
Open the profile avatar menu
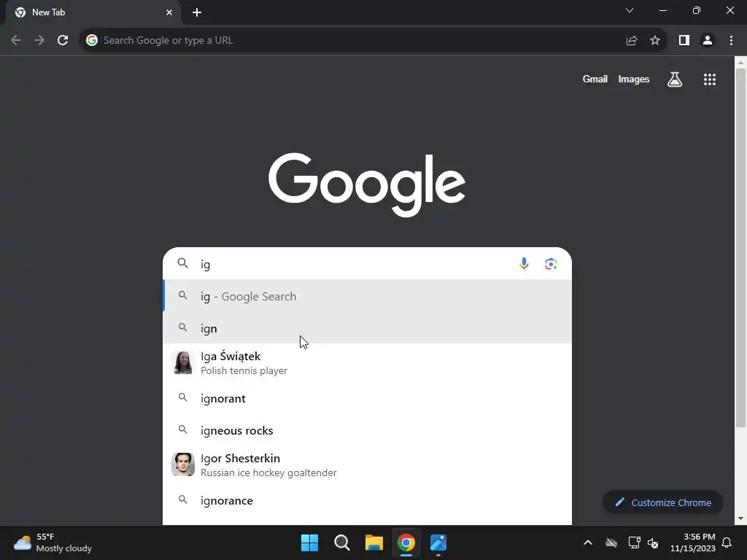click(x=708, y=41)
